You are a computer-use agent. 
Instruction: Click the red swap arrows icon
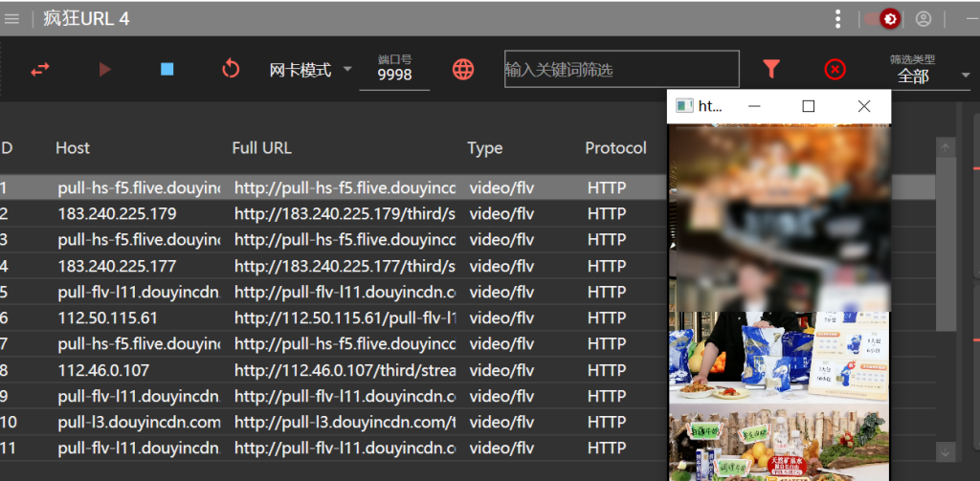[40, 69]
